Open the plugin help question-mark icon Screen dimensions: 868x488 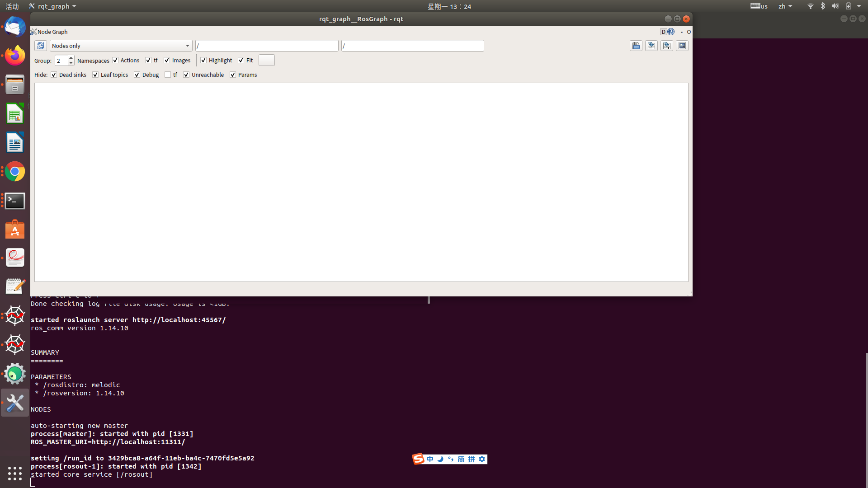pyautogui.click(x=671, y=32)
